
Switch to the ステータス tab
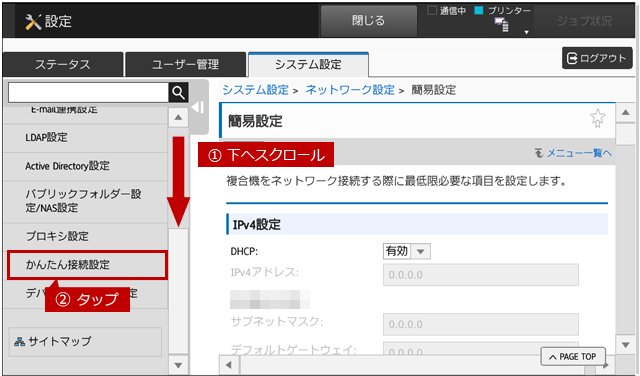pos(63,65)
